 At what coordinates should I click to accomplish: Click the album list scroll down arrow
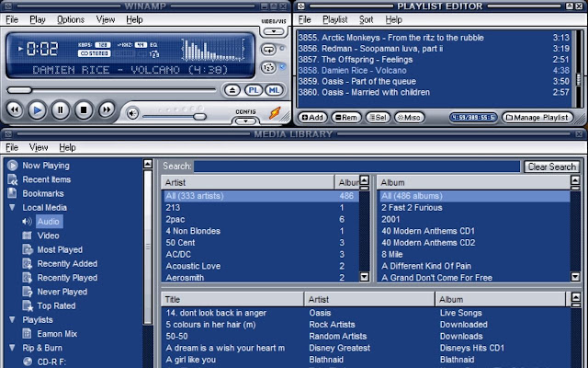click(x=575, y=277)
